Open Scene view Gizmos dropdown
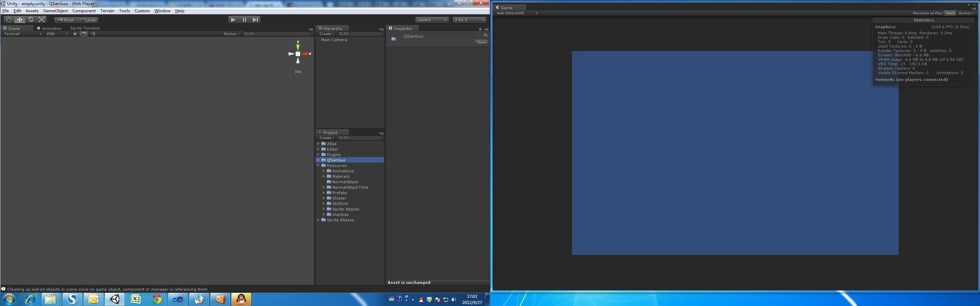 click(232, 34)
